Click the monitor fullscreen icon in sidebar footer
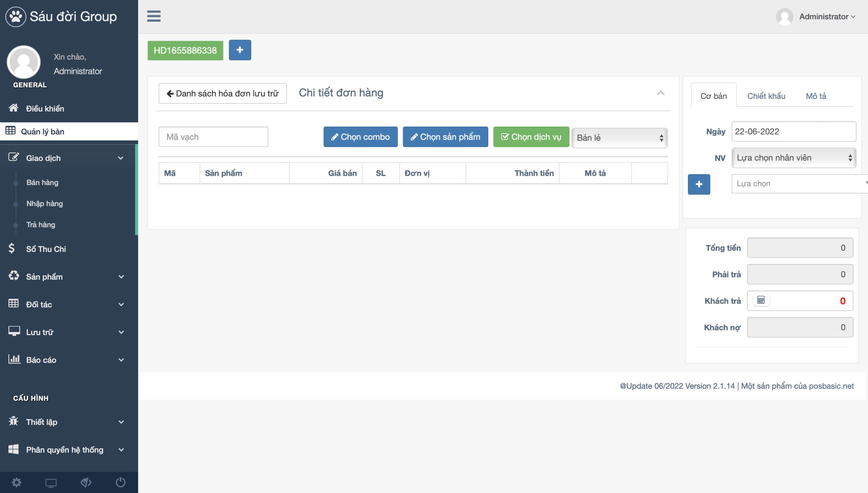868x493 pixels. (x=51, y=482)
